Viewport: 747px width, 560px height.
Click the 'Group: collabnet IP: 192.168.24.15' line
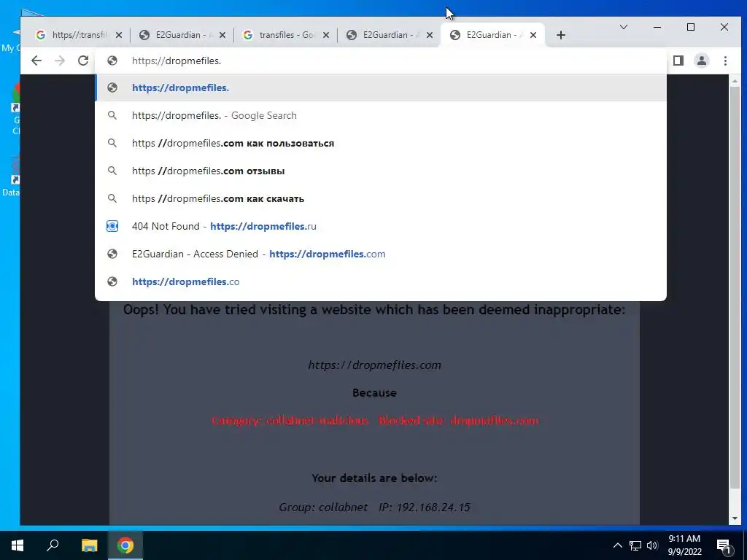[x=374, y=507]
